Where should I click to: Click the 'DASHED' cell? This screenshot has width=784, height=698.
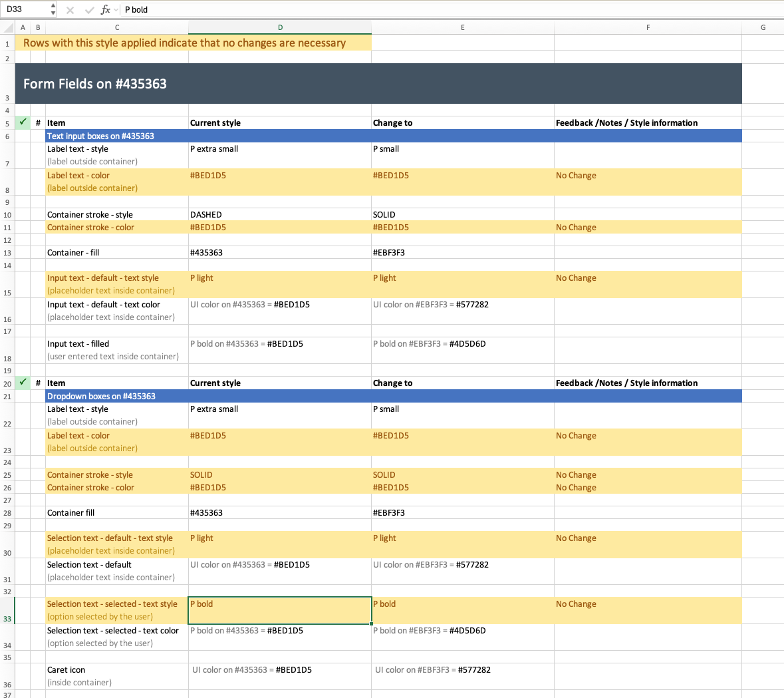click(279, 215)
